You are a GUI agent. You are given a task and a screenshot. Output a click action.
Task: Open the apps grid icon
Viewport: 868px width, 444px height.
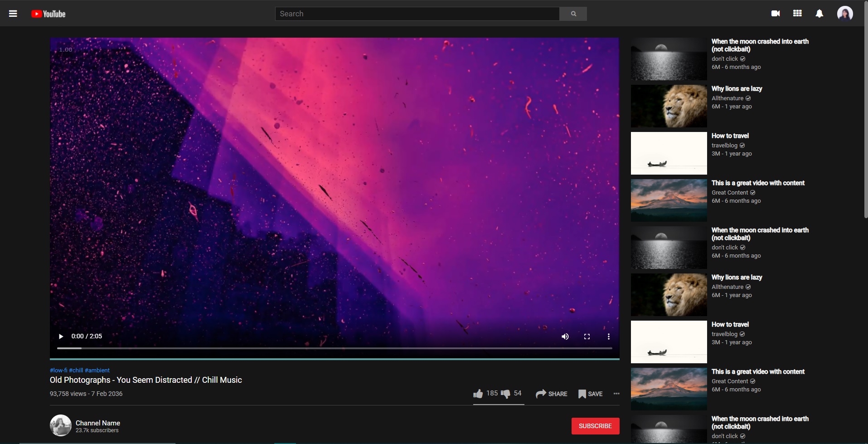[797, 14]
